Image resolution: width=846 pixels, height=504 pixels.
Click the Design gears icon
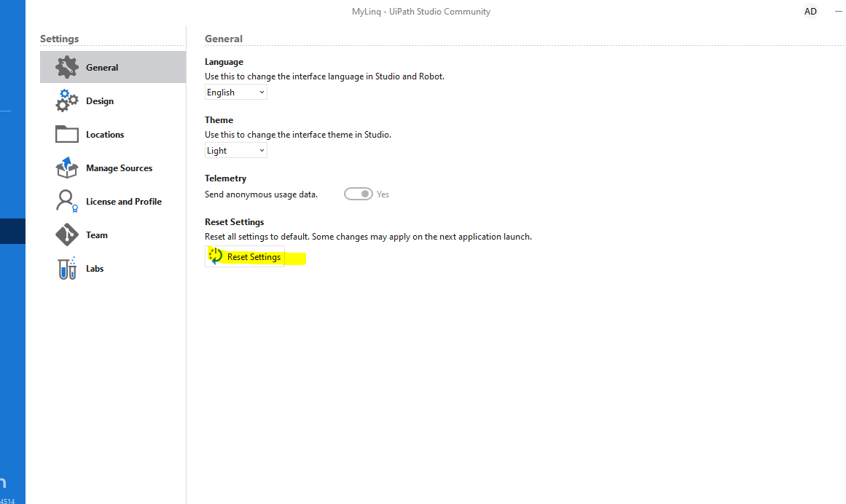click(66, 101)
